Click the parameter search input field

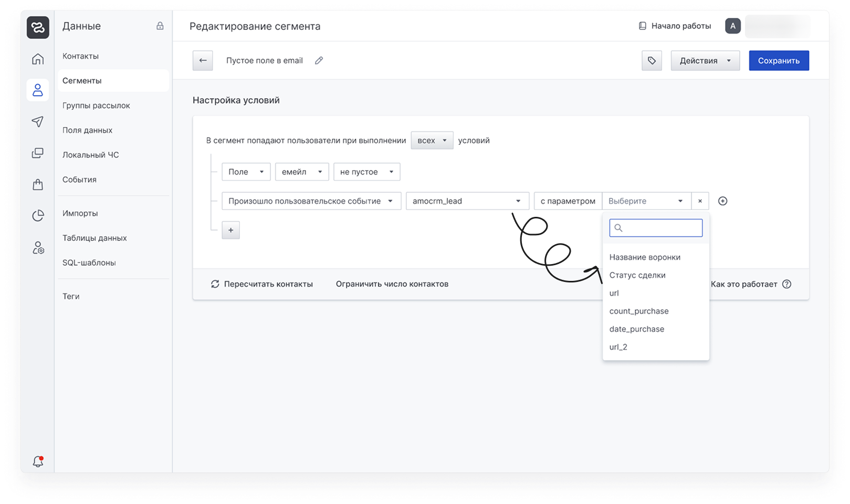tap(660, 228)
